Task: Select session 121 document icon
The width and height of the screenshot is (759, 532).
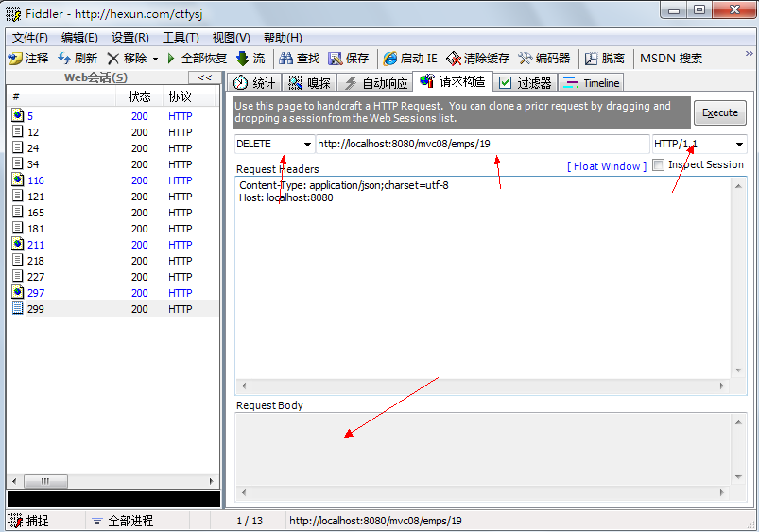Action: coord(18,196)
